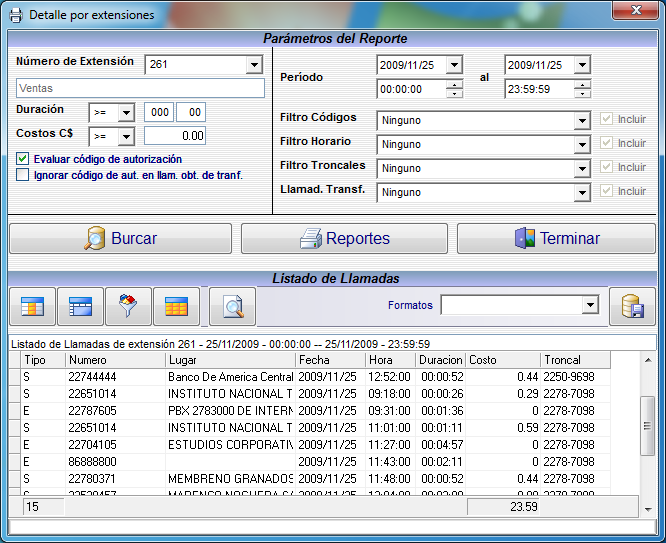
Task: Click the printer icon in title bar
Action: [x=16, y=15]
